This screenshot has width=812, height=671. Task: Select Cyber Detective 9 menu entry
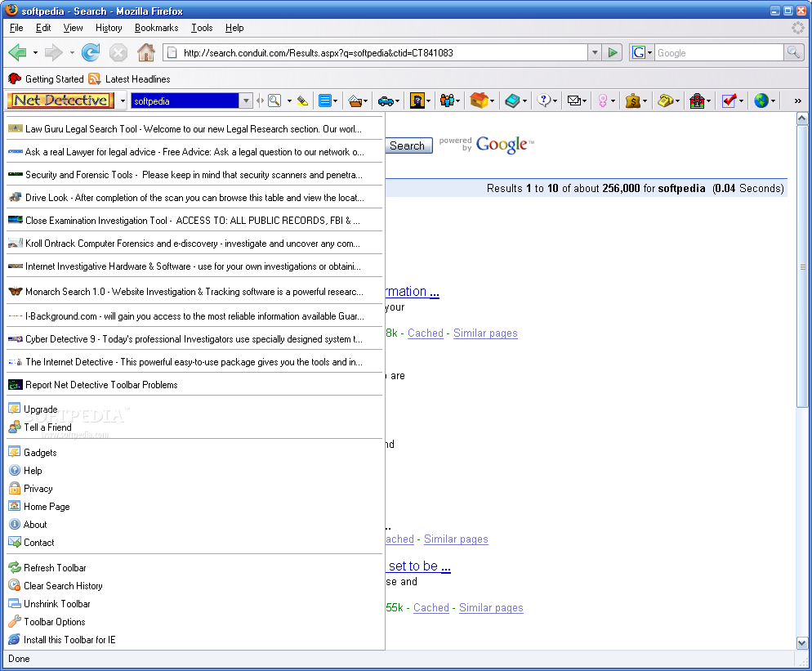194,339
